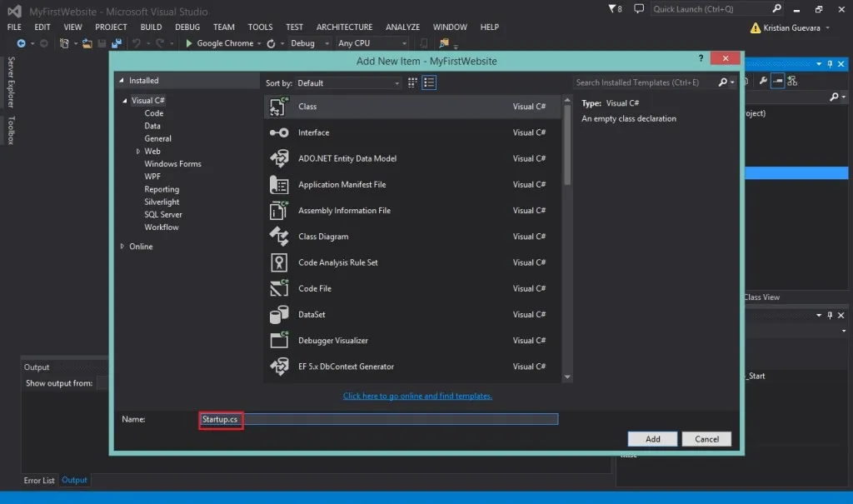The width and height of the screenshot is (853, 504).
Task: Open the feedback speech bubble icon
Action: coord(639,8)
